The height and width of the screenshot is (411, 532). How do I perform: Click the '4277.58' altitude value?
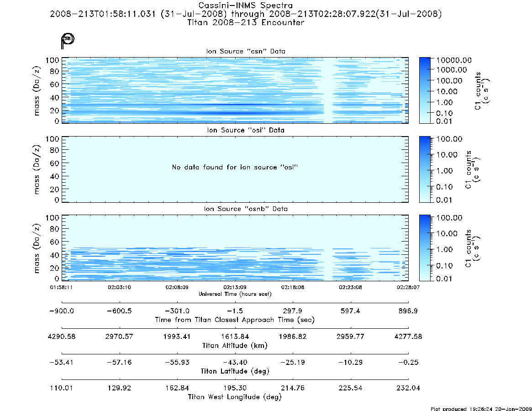point(408,337)
